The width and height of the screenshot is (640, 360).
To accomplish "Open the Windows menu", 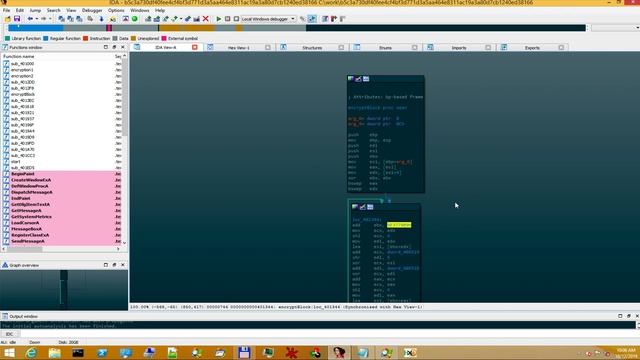I will pyautogui.click(x=140, y=10).
